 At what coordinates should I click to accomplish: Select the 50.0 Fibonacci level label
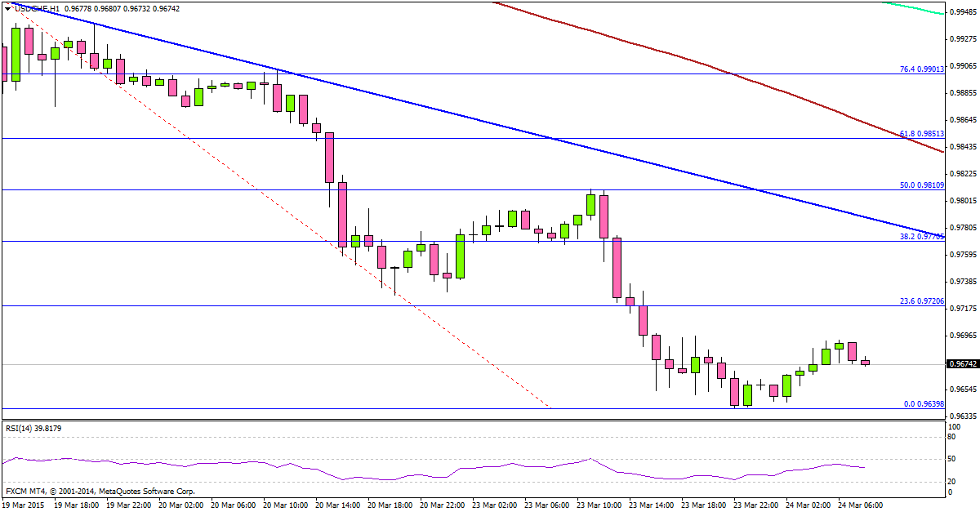coord(921,185)
